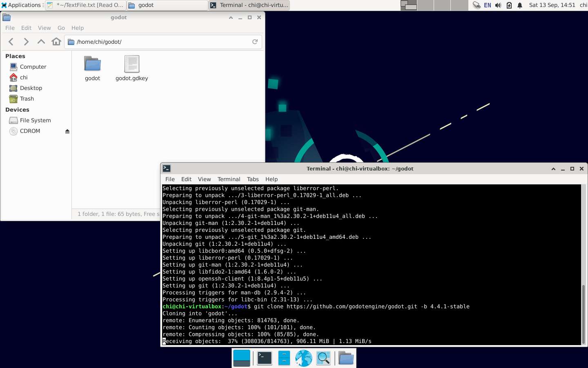The height and width of the screenshot is (368, 588).
Task: Reload the folder with the refresh icon
Action: 255,42
